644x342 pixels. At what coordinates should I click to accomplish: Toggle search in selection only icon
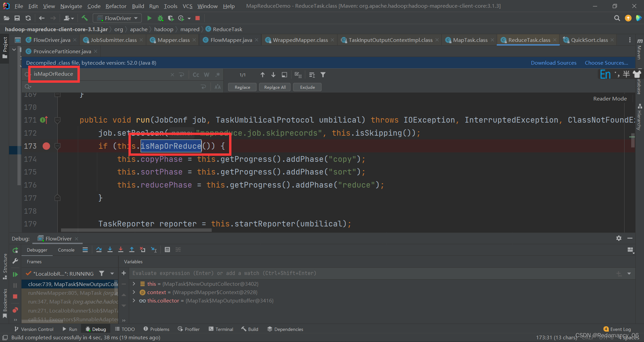point(312,75)
